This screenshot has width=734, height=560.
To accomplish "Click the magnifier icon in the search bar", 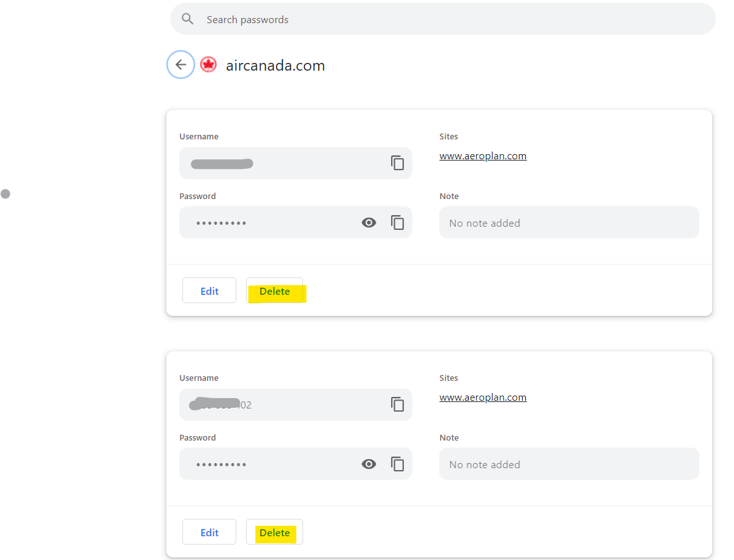I will [188, 19].
